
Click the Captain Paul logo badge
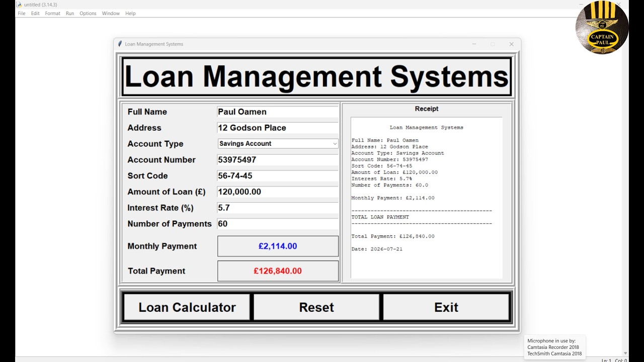point(602,28)
